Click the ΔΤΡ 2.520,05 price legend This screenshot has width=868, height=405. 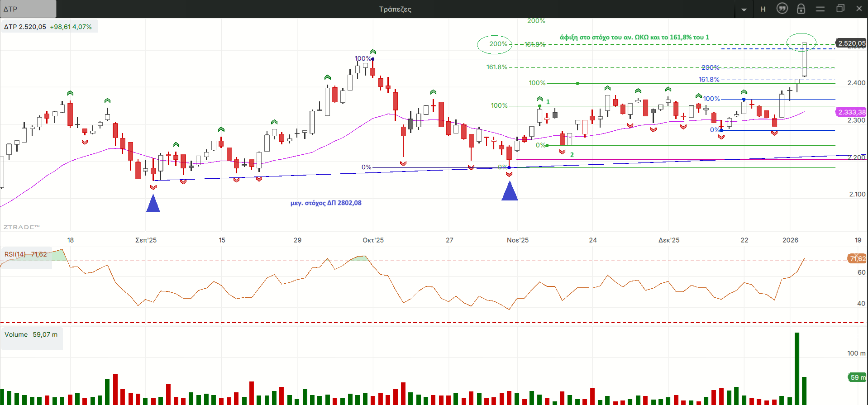48,27
